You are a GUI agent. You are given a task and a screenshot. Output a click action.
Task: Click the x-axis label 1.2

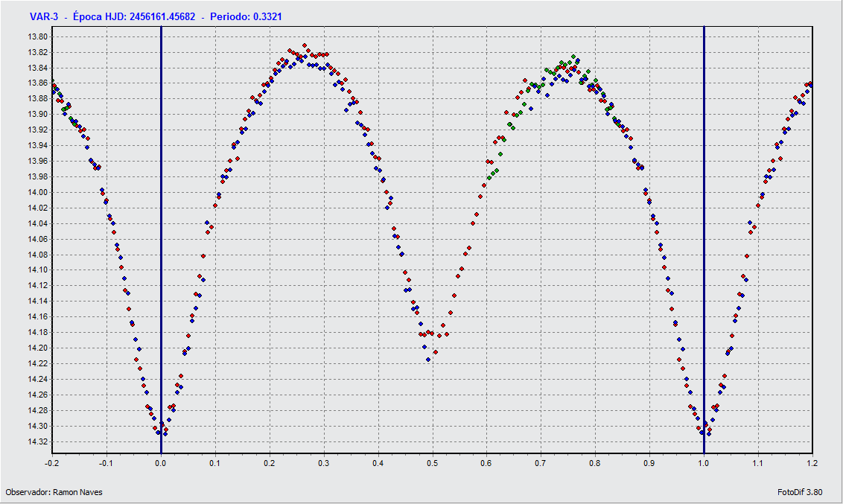point(812,463)
